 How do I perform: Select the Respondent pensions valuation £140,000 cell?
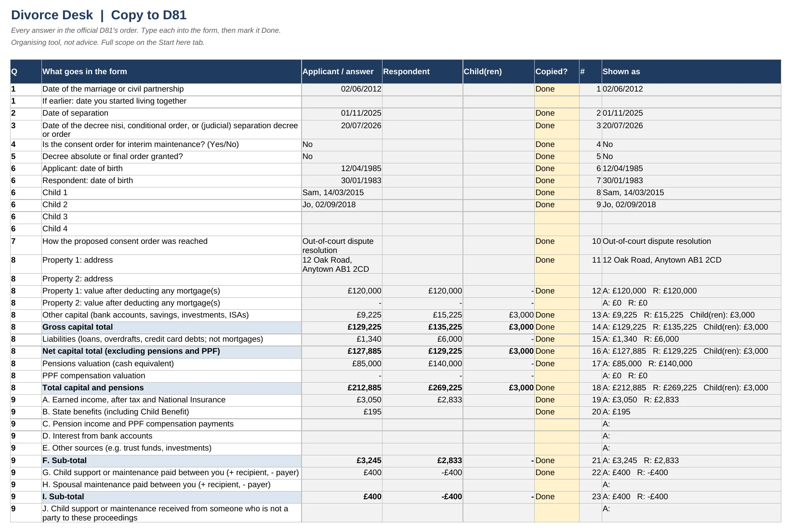[x=422, y=364]
